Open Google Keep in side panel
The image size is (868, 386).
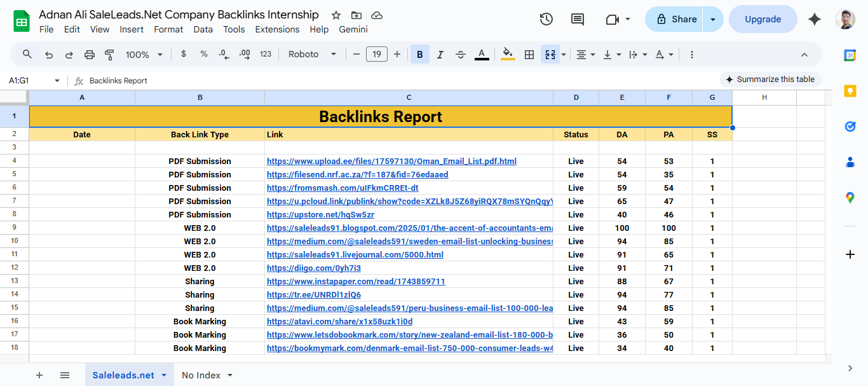coord(850,91)
